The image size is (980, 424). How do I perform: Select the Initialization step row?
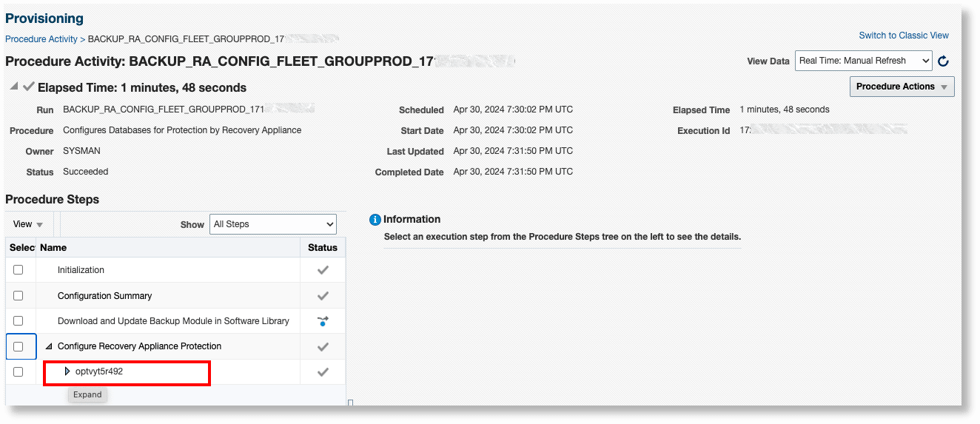coord(81,270)
